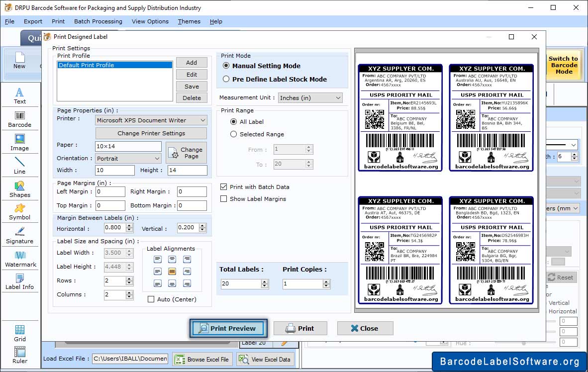Align label top-right in Label Alignments
Image resolution: width=588 pixels, height=372 pixels.
pyautogui.click(x=187, y=259)
